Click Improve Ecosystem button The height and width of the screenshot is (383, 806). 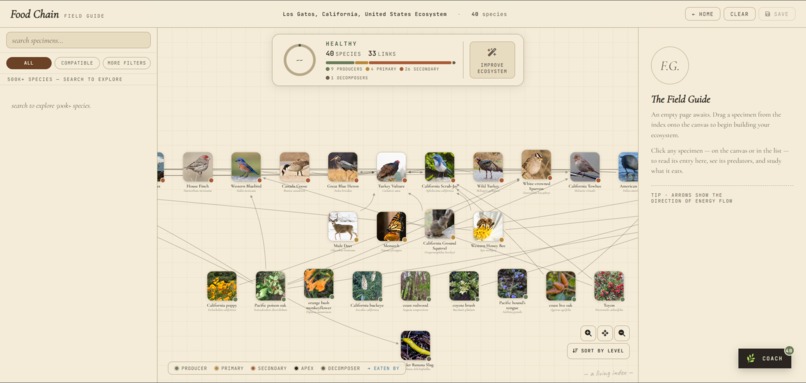coord(492,60)
